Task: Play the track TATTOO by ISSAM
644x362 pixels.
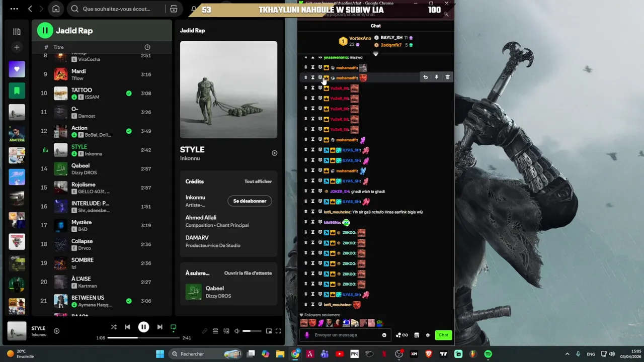Action: (103, 93)
